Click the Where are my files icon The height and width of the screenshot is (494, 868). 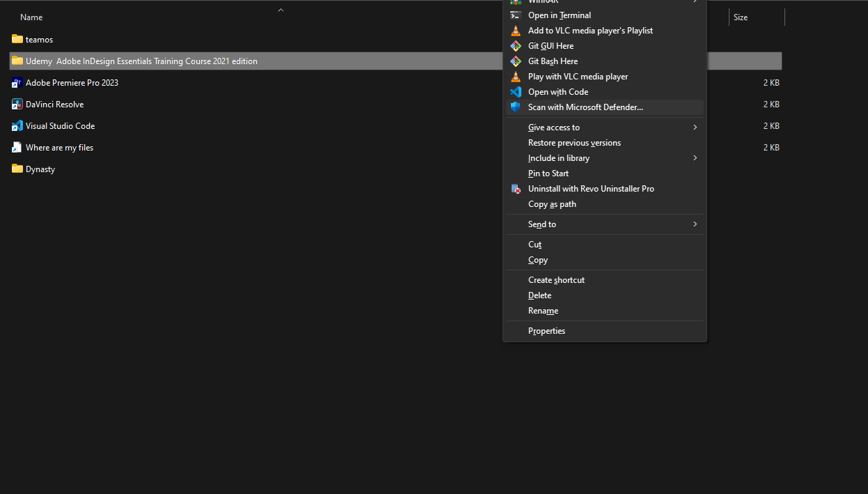click(x=17, y=147)
